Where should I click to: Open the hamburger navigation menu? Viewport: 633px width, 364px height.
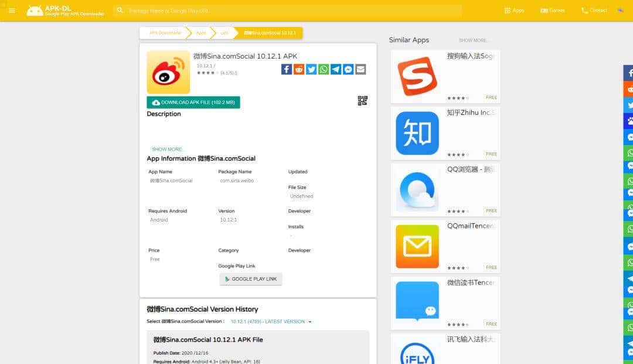pyautogui.click(x=12, y=10)
